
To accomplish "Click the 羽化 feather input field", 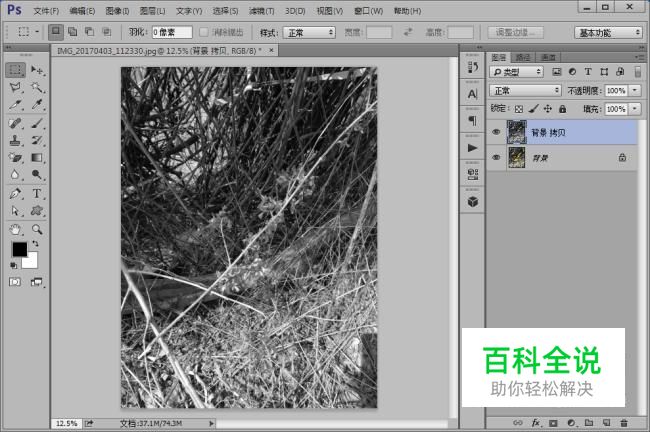I will pyautogui.click(x=172, y=32).
